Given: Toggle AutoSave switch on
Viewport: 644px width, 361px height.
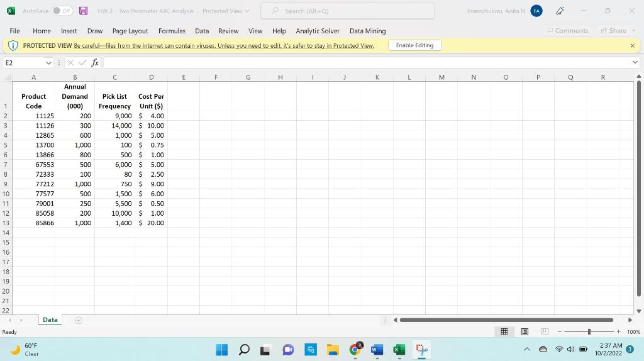Looking at the screenshot, I should (62, 11).
